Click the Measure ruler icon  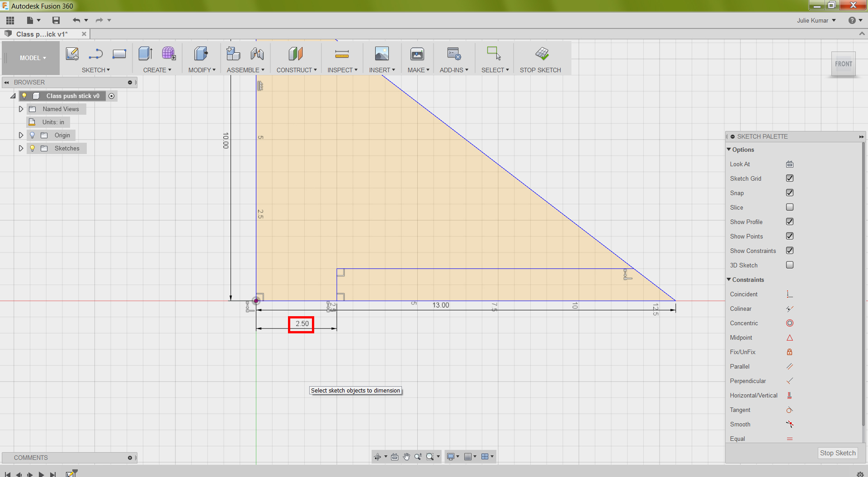pos(342,54)
